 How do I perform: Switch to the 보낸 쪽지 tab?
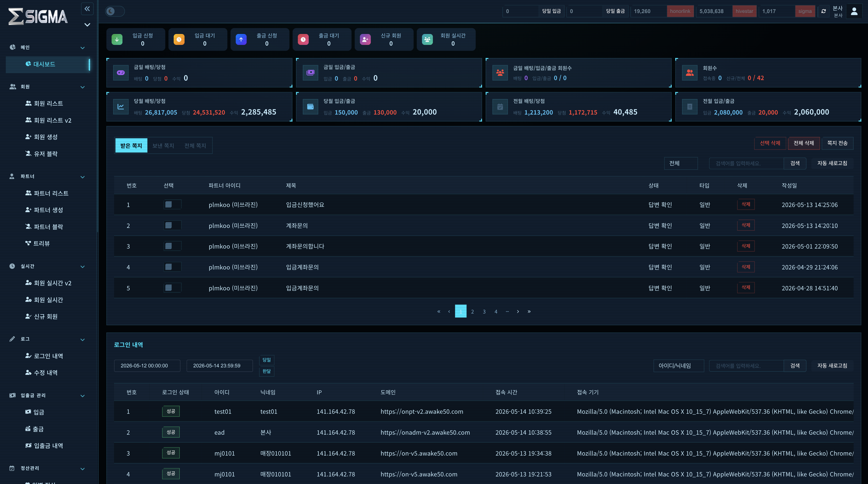[x=163, y=146]
